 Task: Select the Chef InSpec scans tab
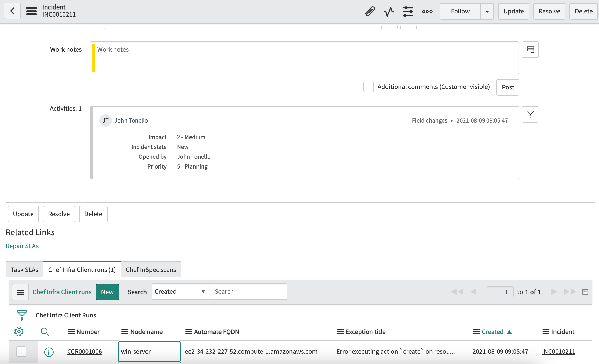pyautogui.click(x=151, y=269)
